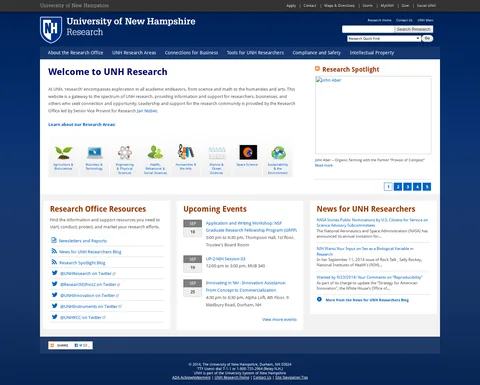Click the Search Research button
This screenshot has height=385, width=480.
pyautogui.click(x=414, y=29)
